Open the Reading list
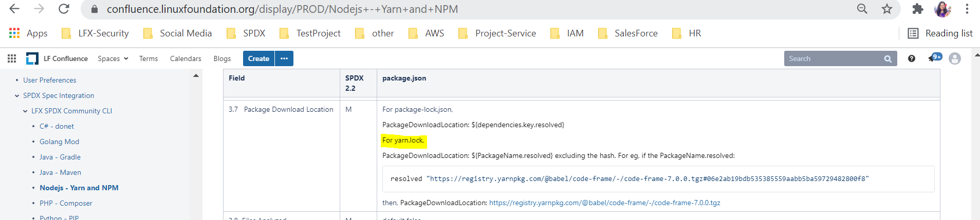 940,33
